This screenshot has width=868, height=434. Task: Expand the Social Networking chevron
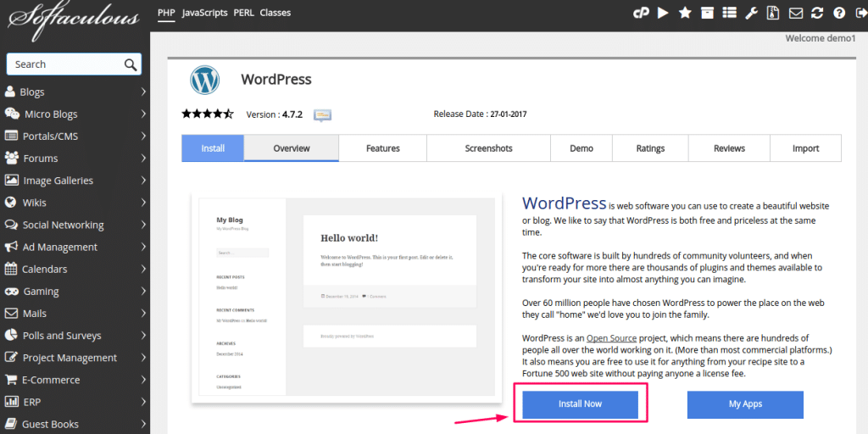pyautogui.click(x=143, y=225)
